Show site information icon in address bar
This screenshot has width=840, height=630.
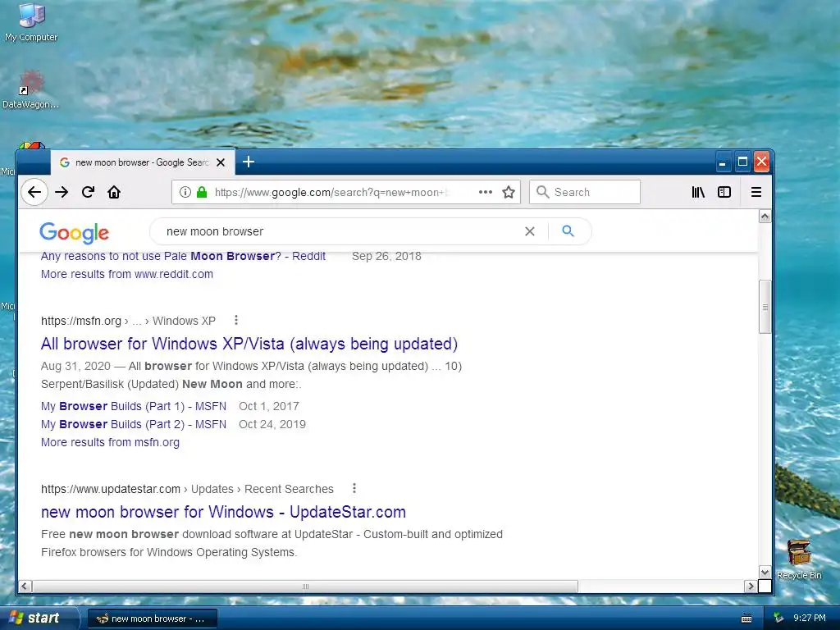coord(185,192)
